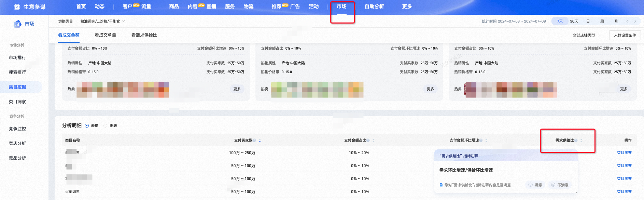Sort by 支付买家数 using its sort arrows
Image resolution: width=644 pixels, height=200 pixels.
point(260,141)
